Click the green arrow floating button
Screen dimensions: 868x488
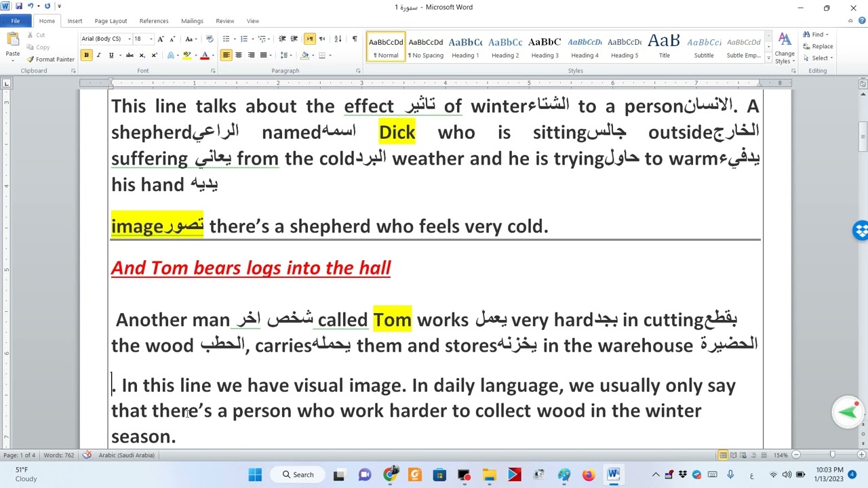click(848, 412)
